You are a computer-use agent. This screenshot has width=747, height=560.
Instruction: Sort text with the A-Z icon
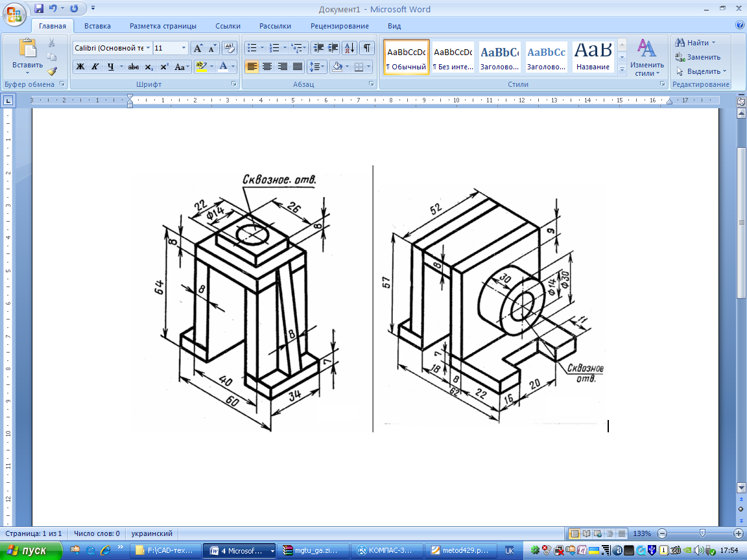click(x=350, y=48)
